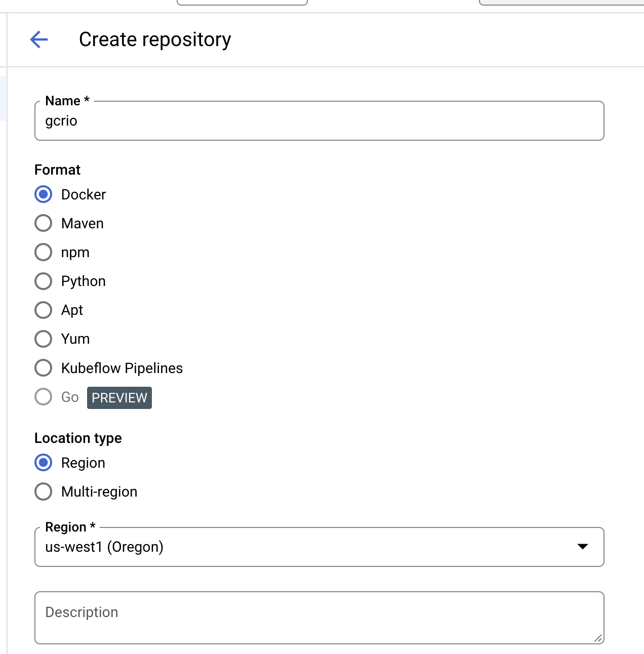Select Kubeflow Pipelines format
The height and width of the screenshot is (654, 644).
click(44, 367)
